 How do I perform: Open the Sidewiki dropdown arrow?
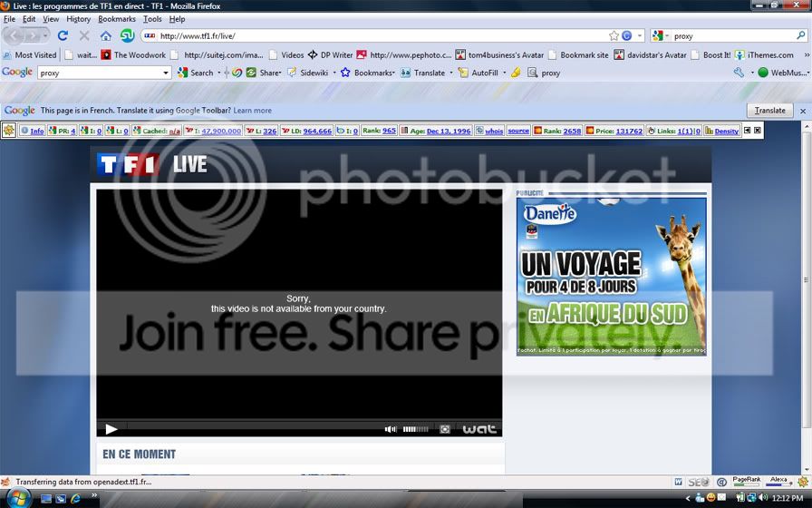click(334, 73)
